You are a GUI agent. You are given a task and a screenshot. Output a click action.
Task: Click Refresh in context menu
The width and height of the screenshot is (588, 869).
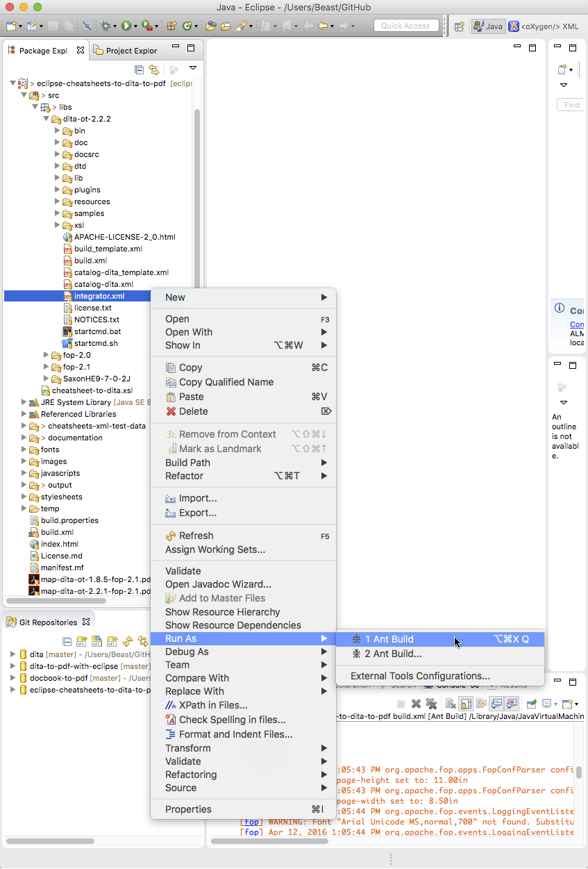243,536
